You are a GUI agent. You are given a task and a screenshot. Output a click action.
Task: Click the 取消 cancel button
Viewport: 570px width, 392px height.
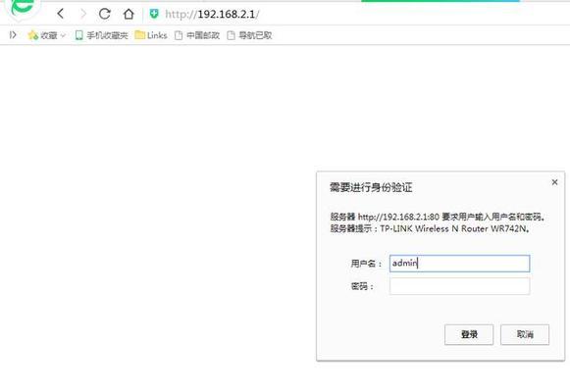coord(525,334)
